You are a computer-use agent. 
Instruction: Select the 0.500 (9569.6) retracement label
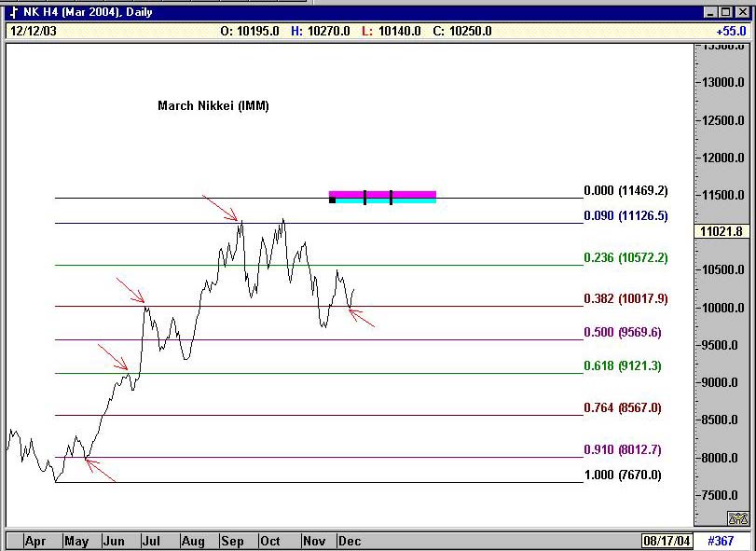623,332
